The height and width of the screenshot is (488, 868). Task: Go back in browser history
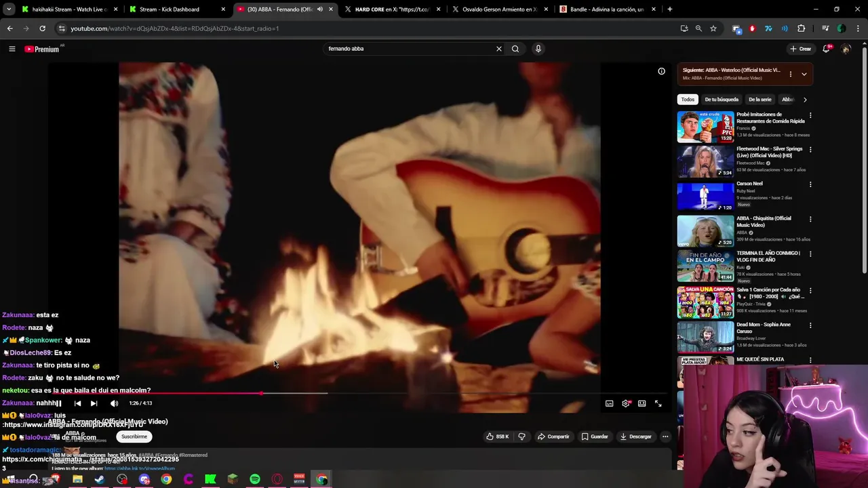9,28
